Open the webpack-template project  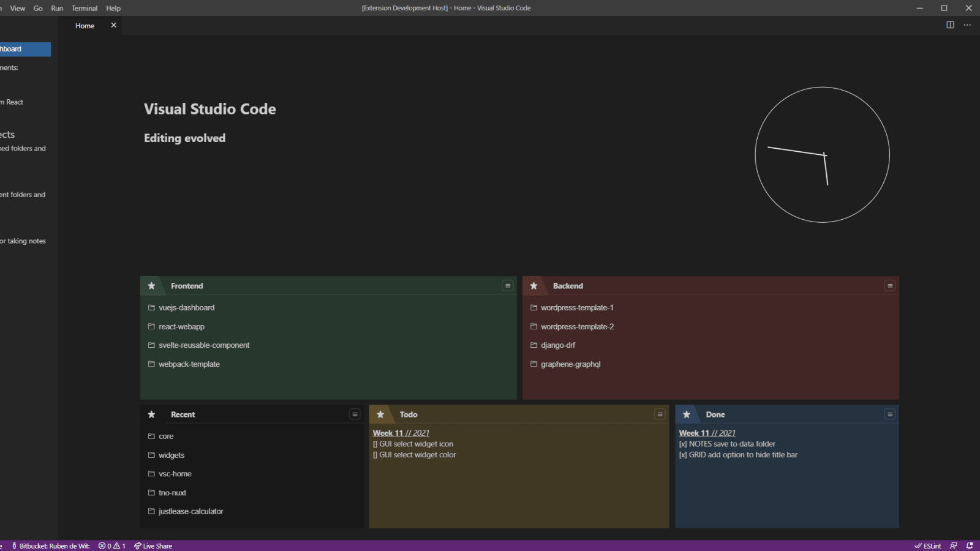pos(189,364)
